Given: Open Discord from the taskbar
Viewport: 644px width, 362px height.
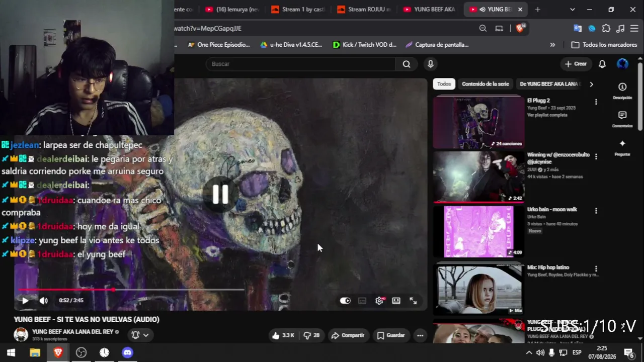Looking at the screenshot, I should pos(127,352).
